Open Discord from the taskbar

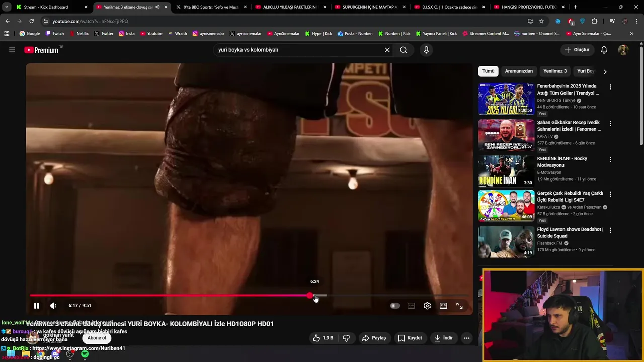tap(55, 354)
